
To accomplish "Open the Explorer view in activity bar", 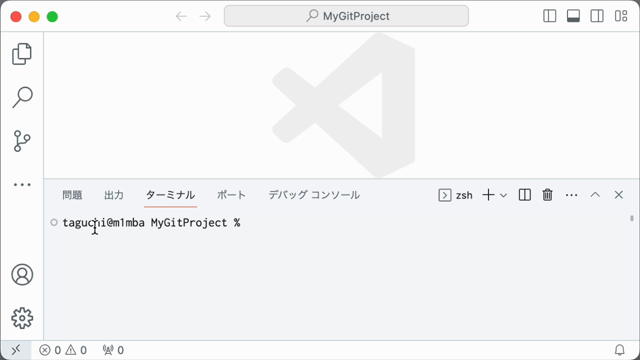I will click(22, 54).
